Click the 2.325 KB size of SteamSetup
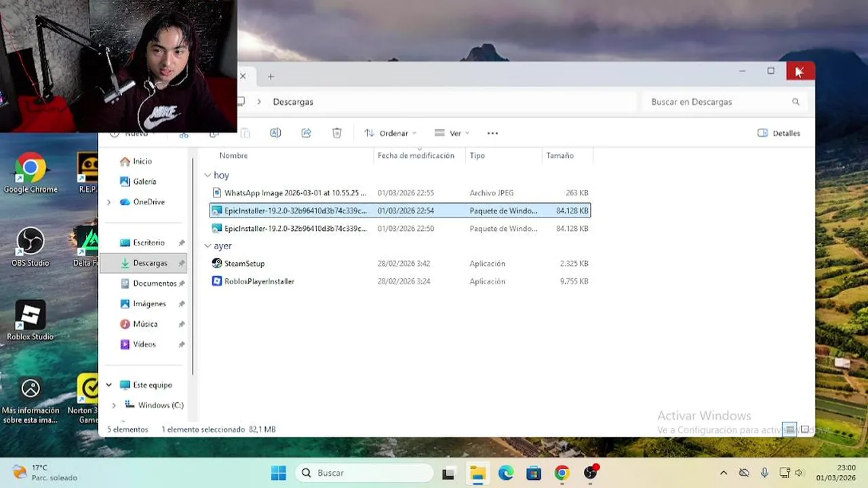Image resolution: width=868 pixels, height=488 pixels. pyautogui.click(x=574, y=264)
